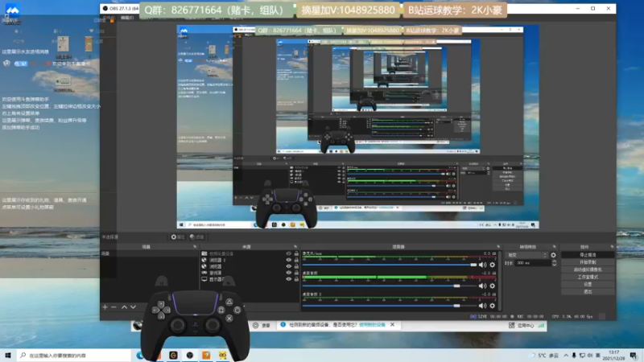
Task: Toggle visibility of 显示器 capture source
Action: point(289,279)
